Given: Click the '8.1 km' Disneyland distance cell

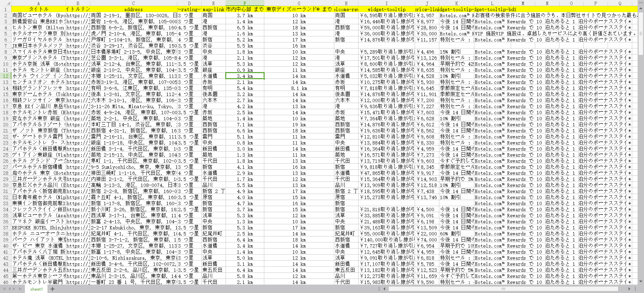Looking at the screenshot, I should 299,88.
